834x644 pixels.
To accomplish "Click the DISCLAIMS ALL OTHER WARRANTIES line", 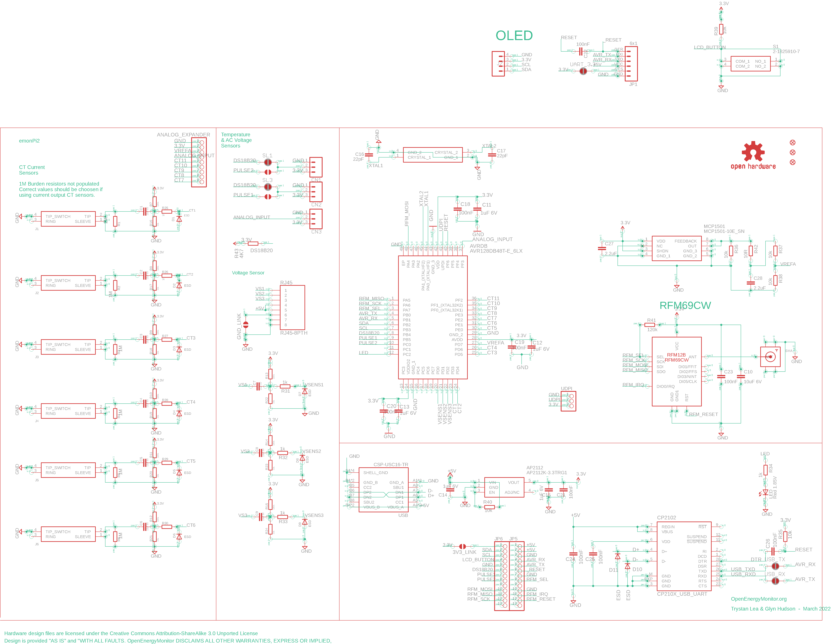I will pos(168,641).
